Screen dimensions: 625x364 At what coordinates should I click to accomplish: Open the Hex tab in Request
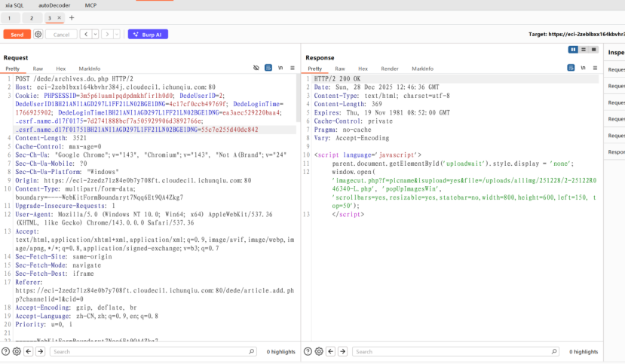(x=60, y=69)
